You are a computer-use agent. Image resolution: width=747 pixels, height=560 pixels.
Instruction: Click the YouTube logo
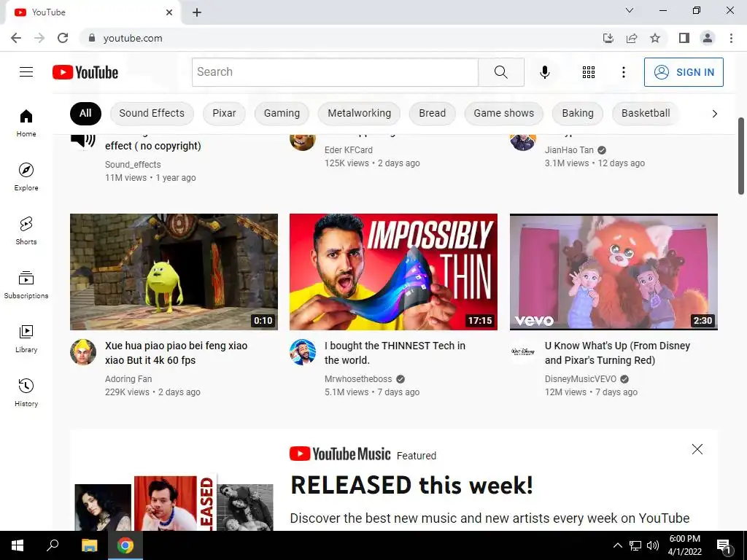pyautogui.click(x=85, y=72)
